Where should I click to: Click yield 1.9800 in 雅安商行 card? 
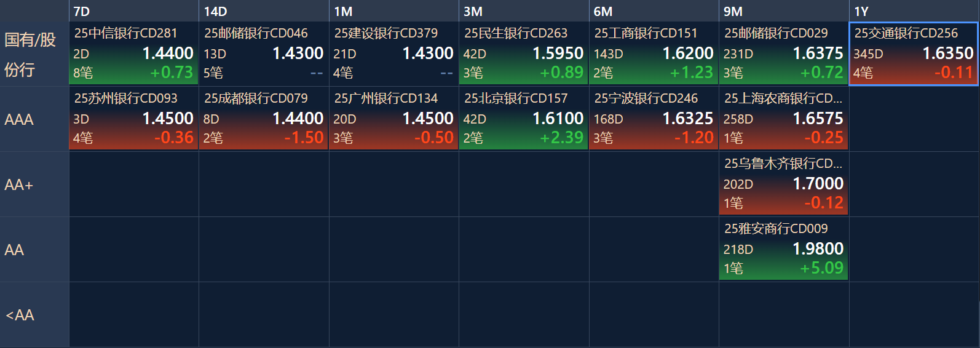[x=818, y=249]
